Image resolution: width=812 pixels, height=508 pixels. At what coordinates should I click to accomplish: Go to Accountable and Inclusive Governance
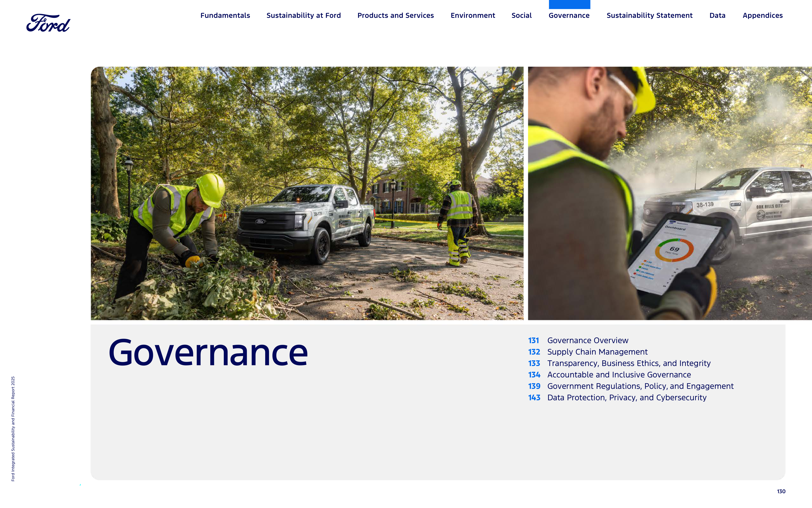click(619, 375)
